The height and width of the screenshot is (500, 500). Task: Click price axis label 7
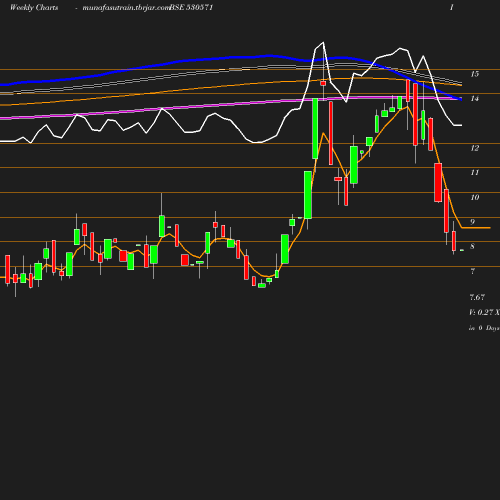[x=472, y=271]
